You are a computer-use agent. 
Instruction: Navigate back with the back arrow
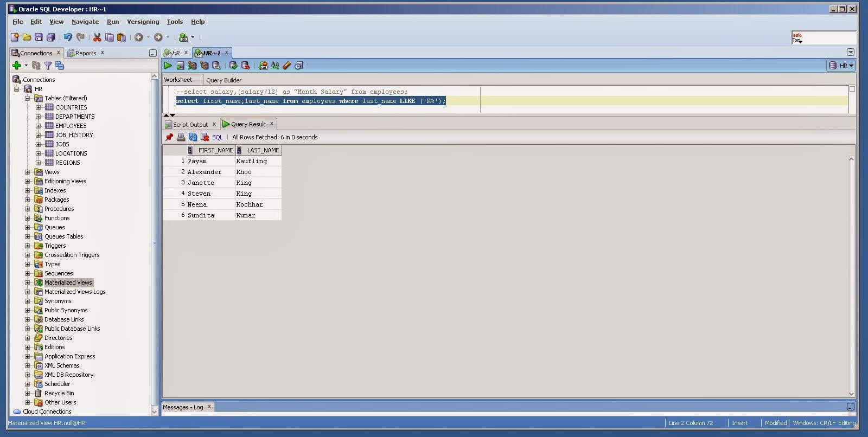(x=139, y=37)
